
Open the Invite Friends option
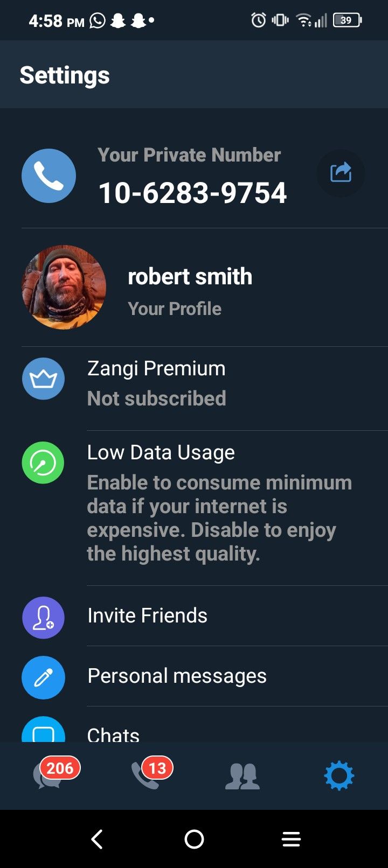(x=147, y=615)
